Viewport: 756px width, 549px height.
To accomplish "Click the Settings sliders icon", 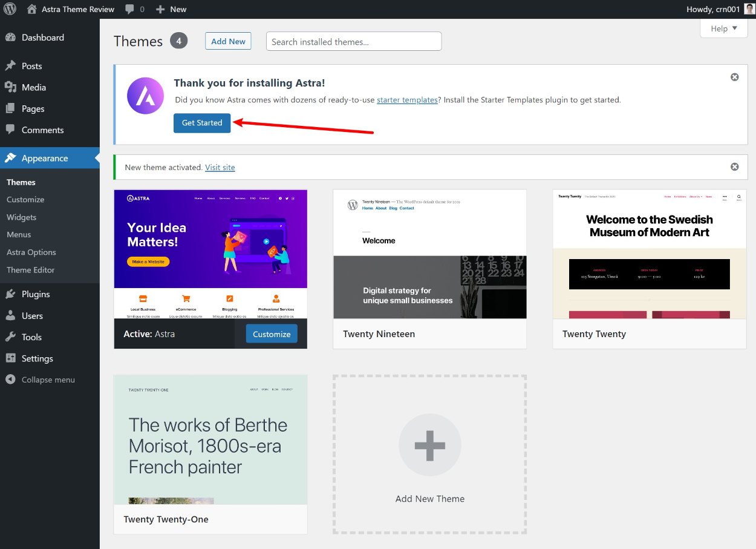I will [x=10, y=358].
